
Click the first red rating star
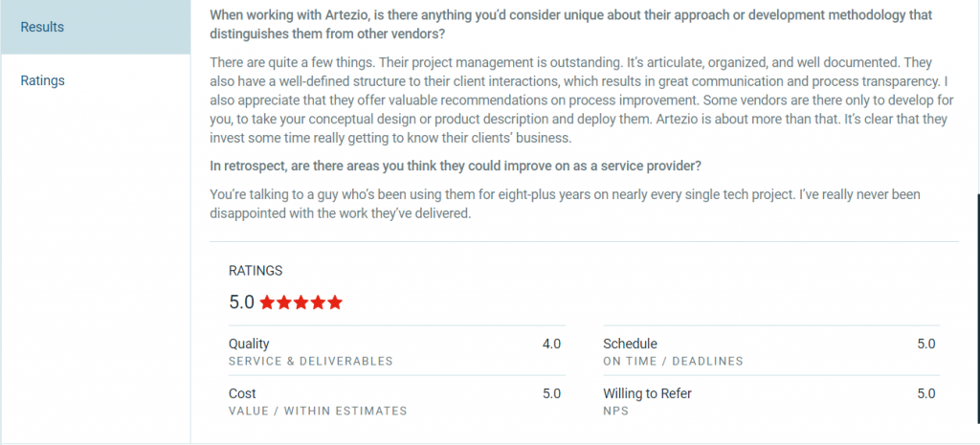[x=268, y=302]
